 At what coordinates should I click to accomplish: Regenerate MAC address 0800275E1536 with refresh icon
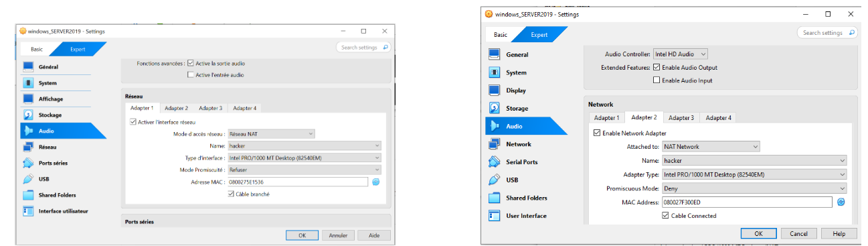tap(376, 182)
